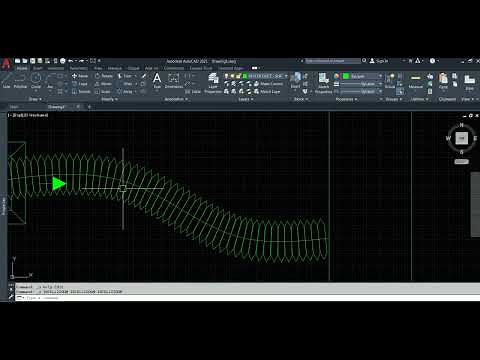Switch to the Home ribbon tab
Viewport: 480px width, 360px height.
coord(22,68)
